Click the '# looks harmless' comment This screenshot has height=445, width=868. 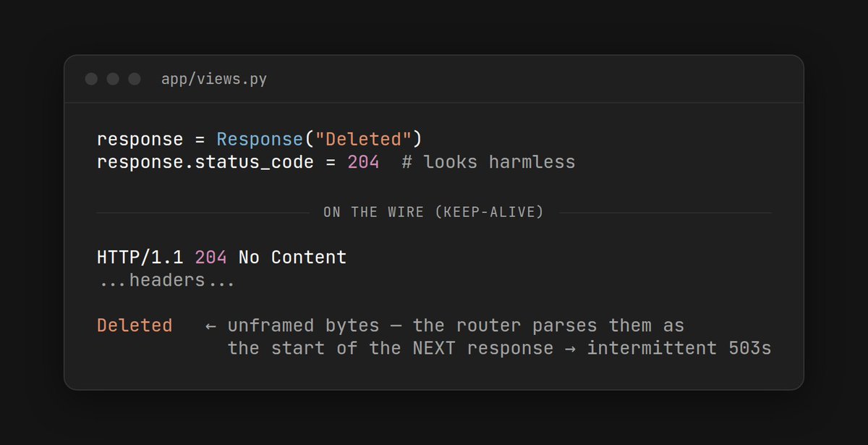coord(488,161)
